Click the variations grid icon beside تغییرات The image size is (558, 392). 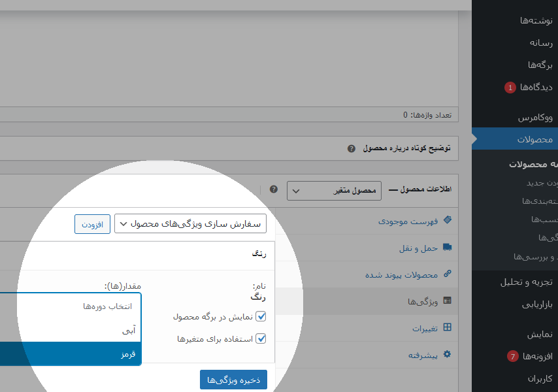coord(447,328)
